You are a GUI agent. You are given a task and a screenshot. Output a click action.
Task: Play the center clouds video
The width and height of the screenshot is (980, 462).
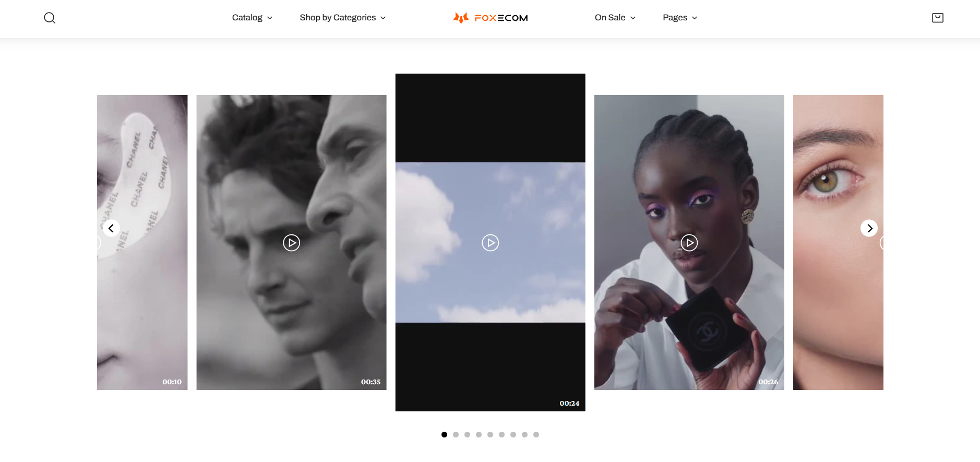(490, 243)
